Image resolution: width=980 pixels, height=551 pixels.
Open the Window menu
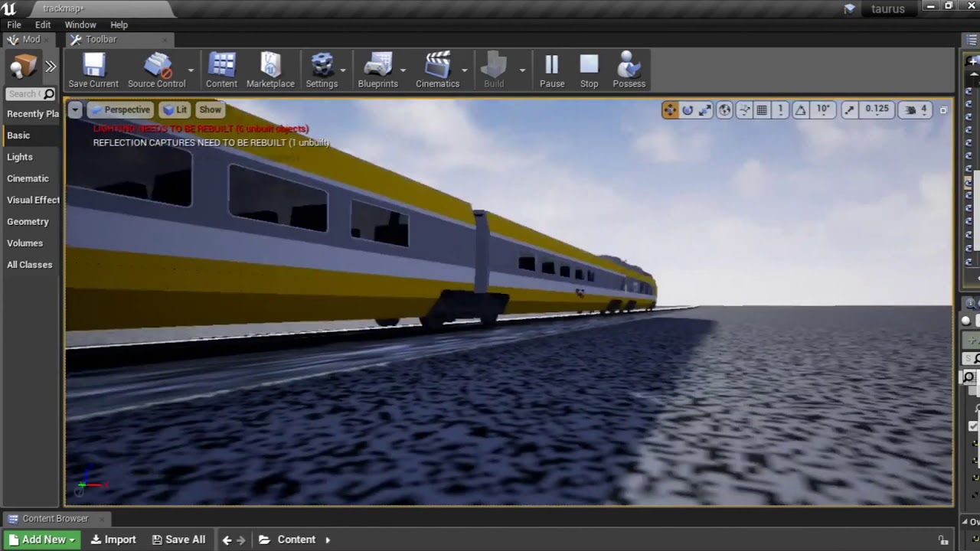[80, 24]
